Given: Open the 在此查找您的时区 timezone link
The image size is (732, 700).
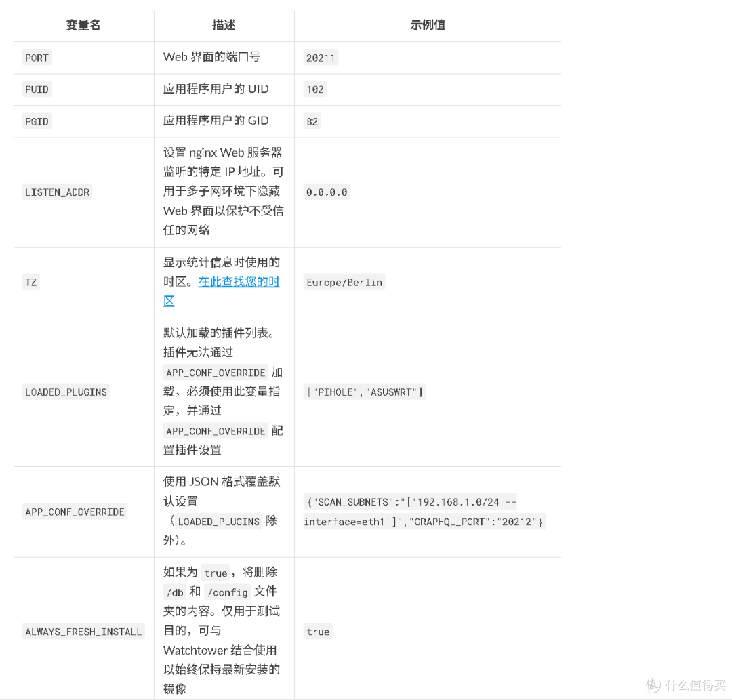Looking at the screenshot, I should (x=221, y=291).
